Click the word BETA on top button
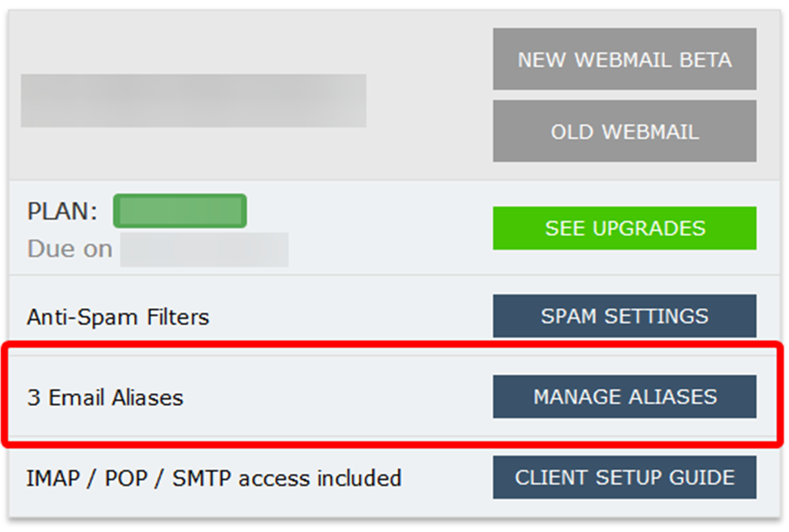The image size is (789, 532). (x=706, y=60)
